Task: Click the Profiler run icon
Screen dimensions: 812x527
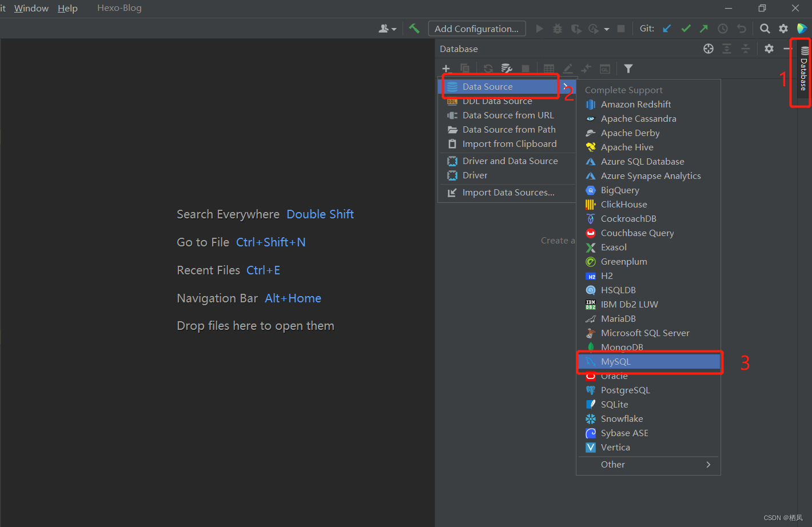Action: [594, 29]
